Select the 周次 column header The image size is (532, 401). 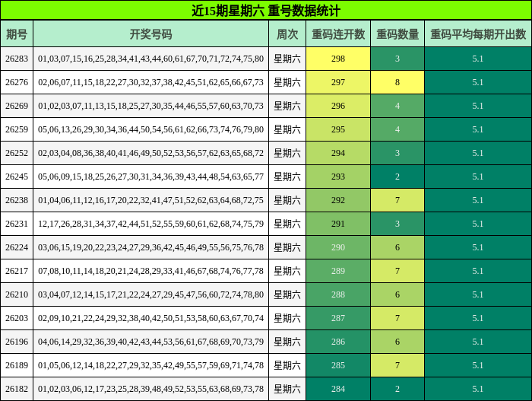[287, 33]
